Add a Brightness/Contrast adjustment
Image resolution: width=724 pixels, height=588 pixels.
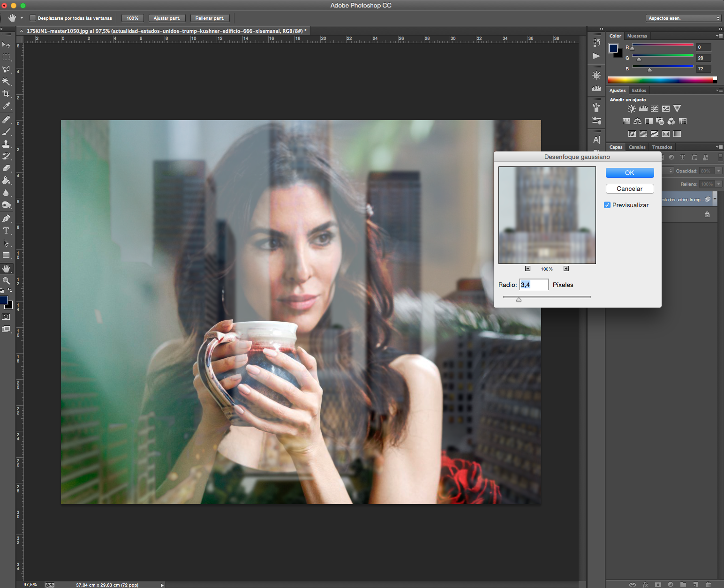632,109
